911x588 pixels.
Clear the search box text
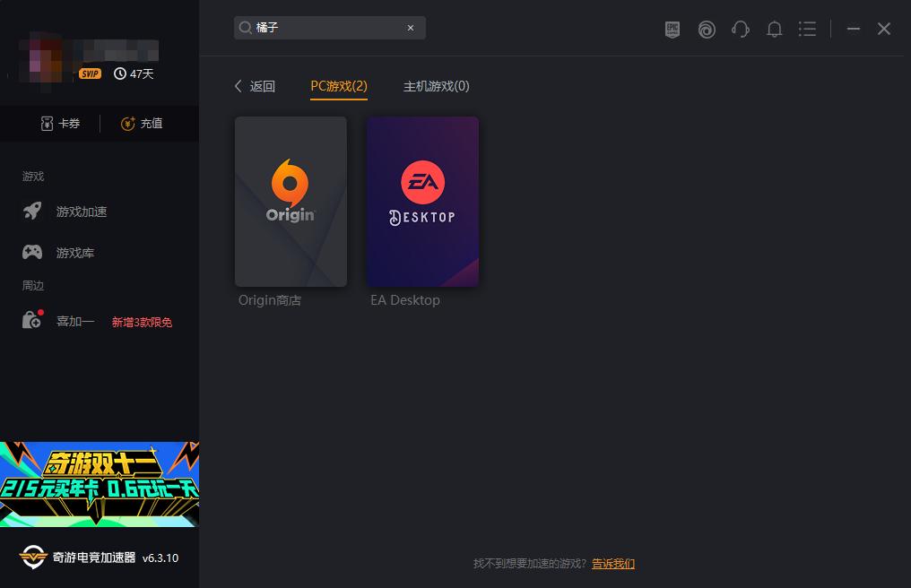click(x=410, y=28)
